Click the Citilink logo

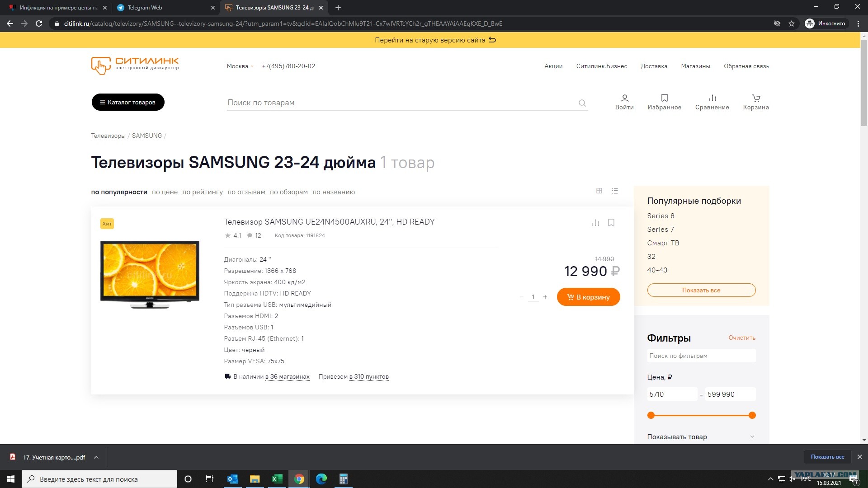(135, 66)
